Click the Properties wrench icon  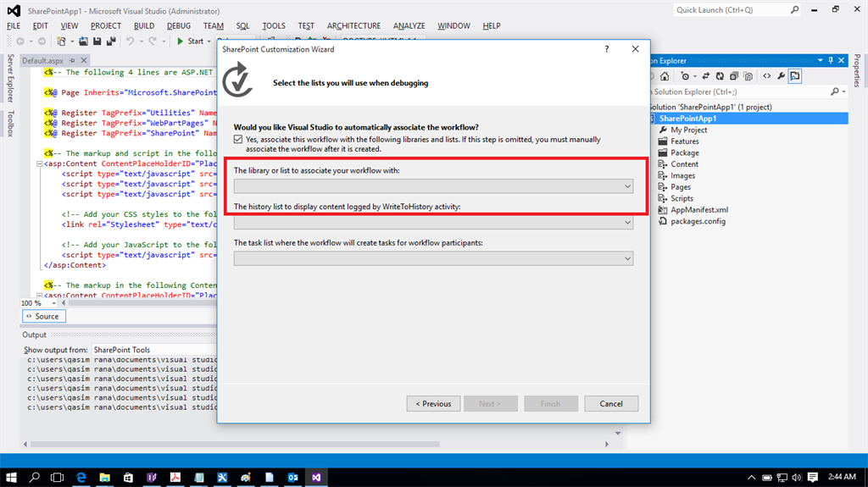781,76
